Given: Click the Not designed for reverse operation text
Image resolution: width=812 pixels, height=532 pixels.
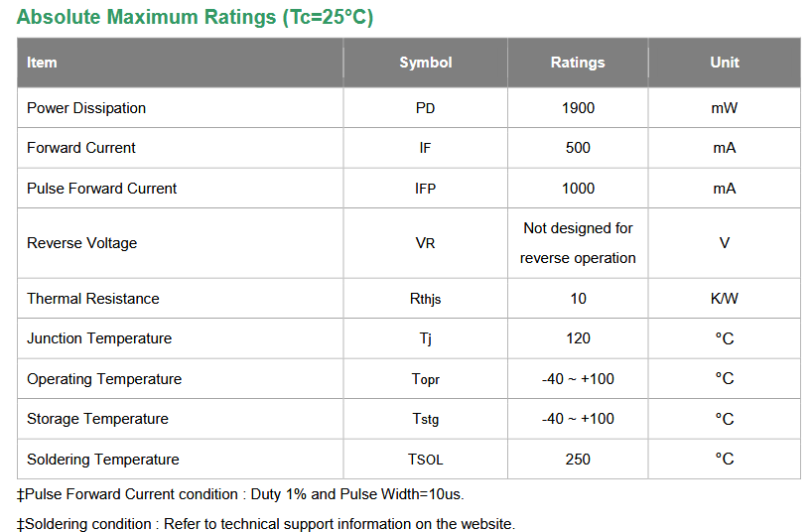Looking at the screenshot, I should click(x=578, y=243).
